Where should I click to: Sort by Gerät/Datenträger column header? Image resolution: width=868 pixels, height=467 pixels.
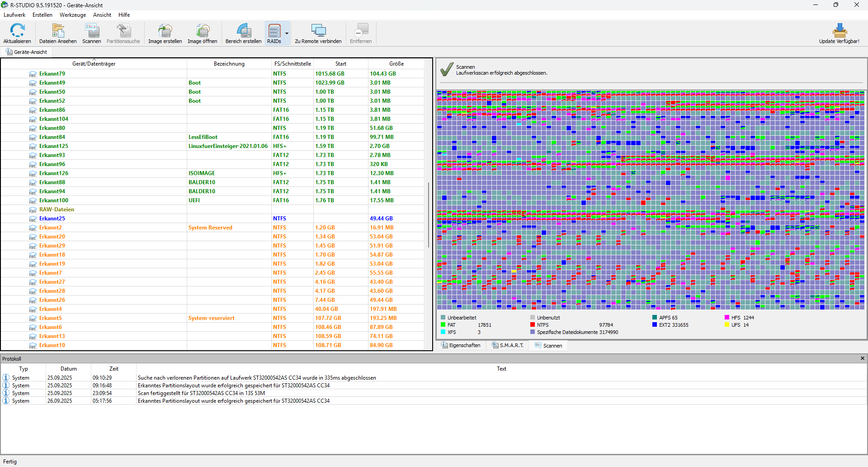pos(94,64)
